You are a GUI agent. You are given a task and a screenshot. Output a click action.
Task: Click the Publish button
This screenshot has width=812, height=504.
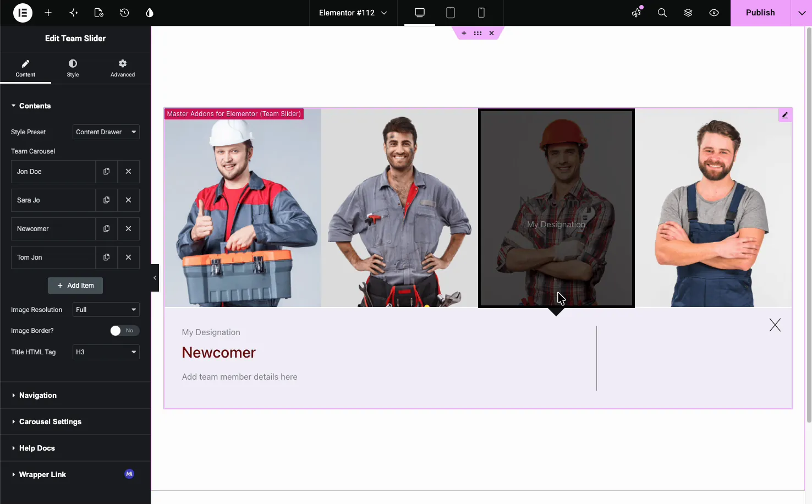pos(760,13)
